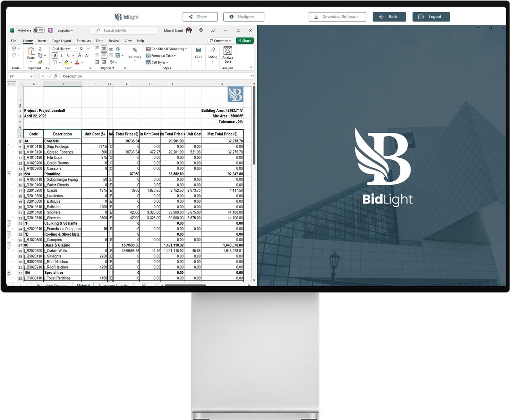Image resolution: width=510 pixels, height=420 pixels.
Task: Click the BidLight Share button
Action: click(200, 17)
